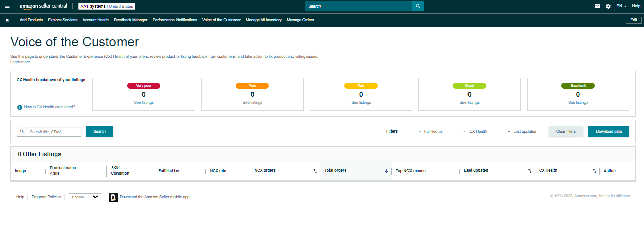Click the Top NCX reason column header
The height and width of the screenshot is (225, 644).
[411, 171]
